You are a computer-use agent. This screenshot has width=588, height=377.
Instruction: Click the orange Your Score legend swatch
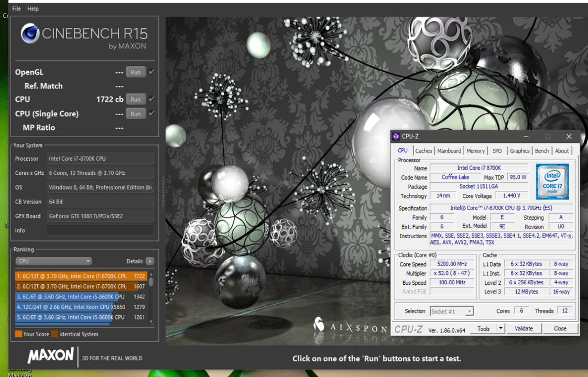point(18,334)
